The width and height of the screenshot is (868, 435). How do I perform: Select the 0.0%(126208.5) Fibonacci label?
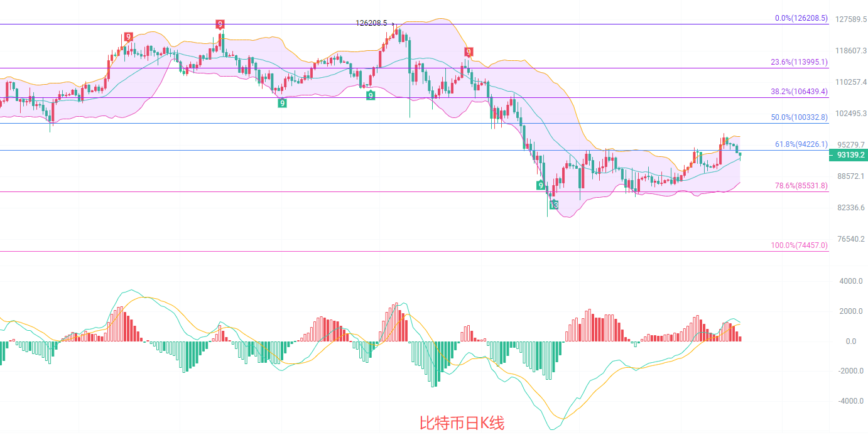tap(801, 19)
